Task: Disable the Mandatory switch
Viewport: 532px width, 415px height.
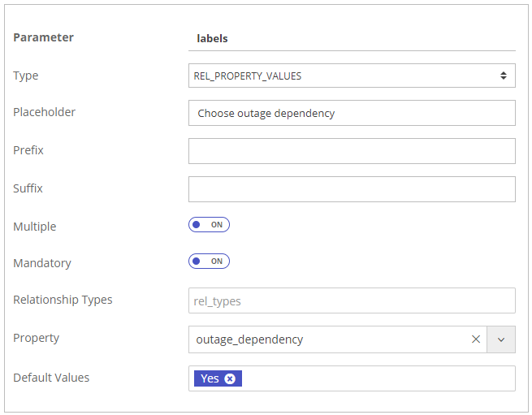Action: (x=209, y=262)
